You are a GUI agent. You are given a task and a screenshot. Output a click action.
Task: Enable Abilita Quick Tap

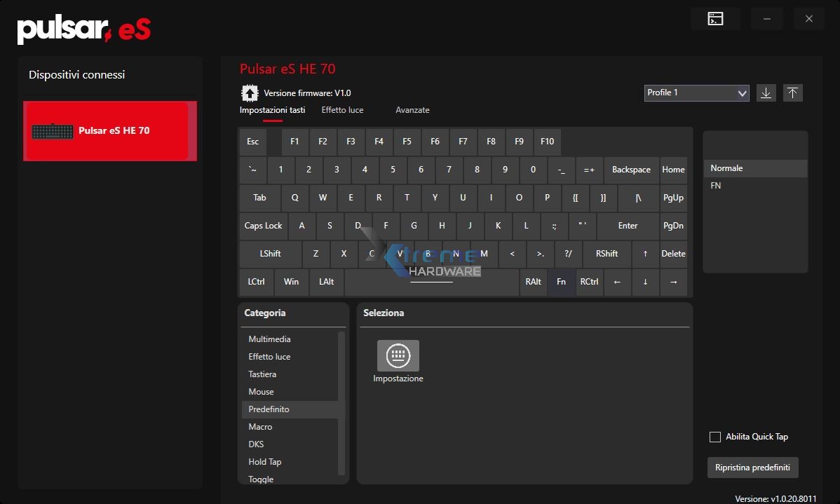pos(714,437)
